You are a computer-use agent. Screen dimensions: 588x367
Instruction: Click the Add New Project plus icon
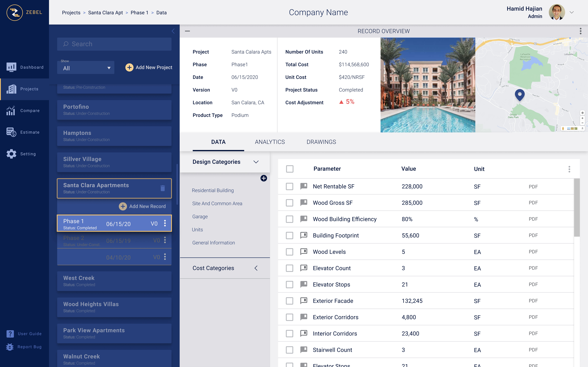tap(129, 67)
